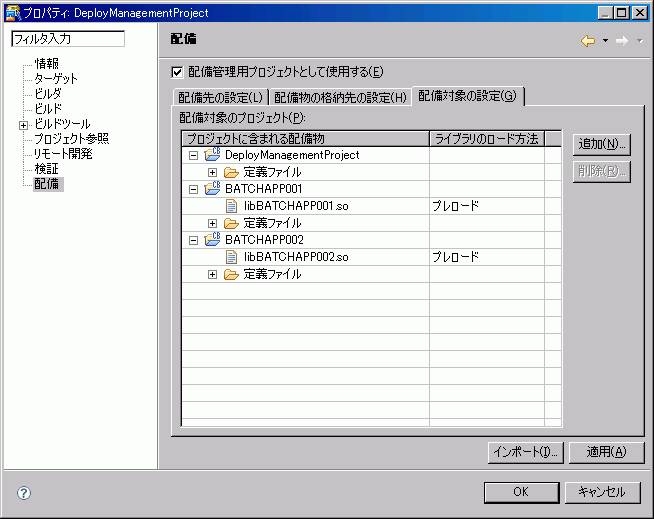This screenshot has width=654, height=519.
Task: Close the properties dialog window
Action: (640, 13)
